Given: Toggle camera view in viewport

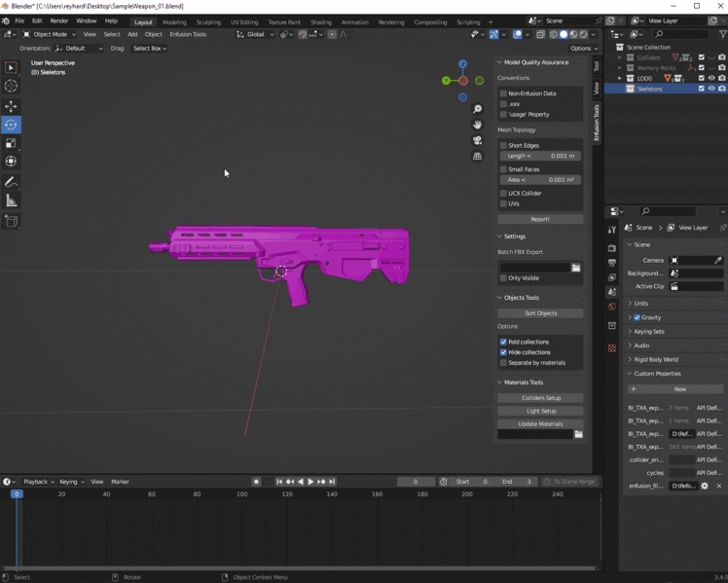Looking at the screenshot, I should point(477,140).
